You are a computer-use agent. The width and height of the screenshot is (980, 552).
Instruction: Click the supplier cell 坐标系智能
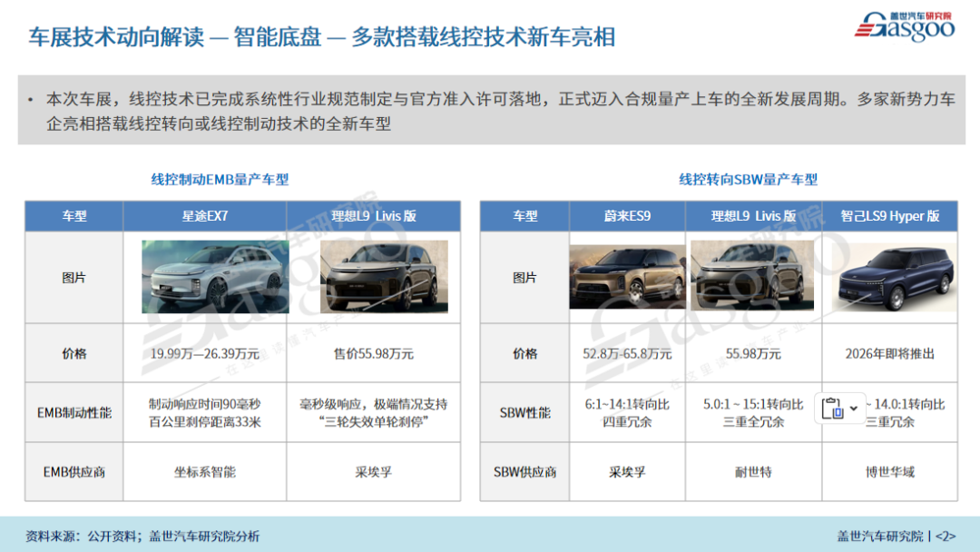pos(205,472)
